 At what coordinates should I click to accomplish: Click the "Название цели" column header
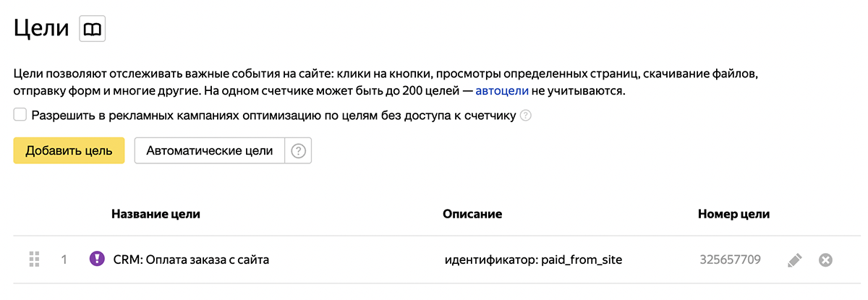click(x=156, y=214)
